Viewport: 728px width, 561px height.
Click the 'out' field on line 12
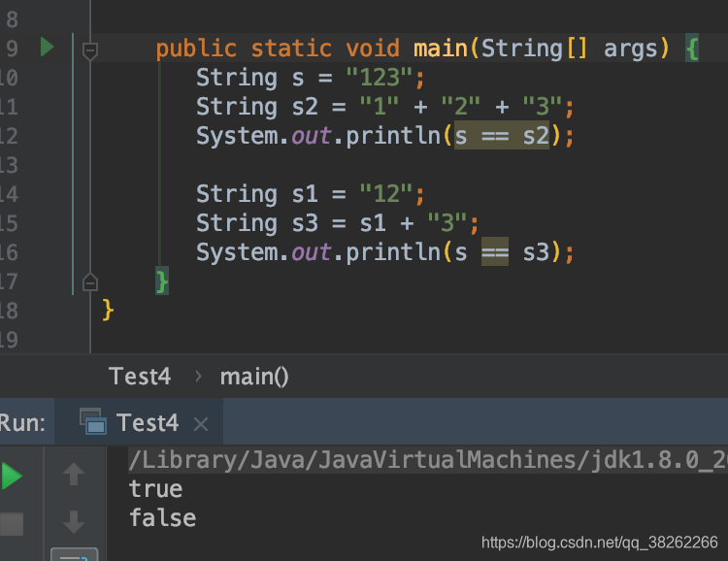point(312,136)
